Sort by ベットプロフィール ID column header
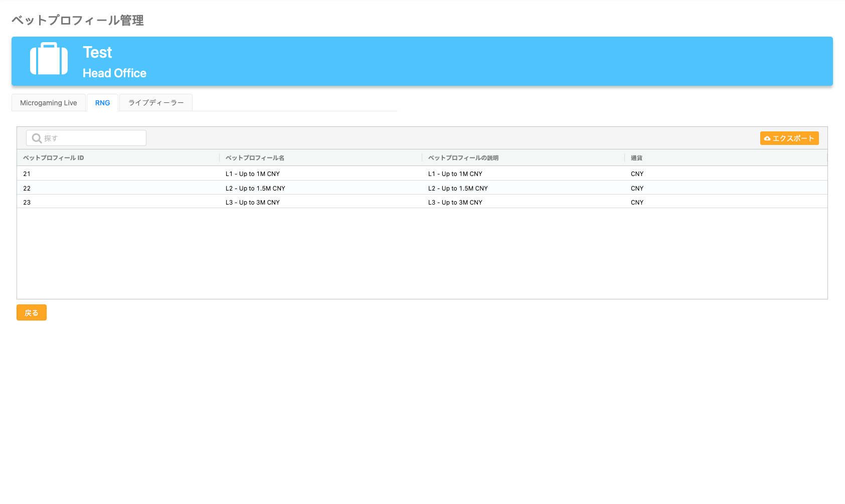Screen dimensions: 845x504 pos(54,158)
